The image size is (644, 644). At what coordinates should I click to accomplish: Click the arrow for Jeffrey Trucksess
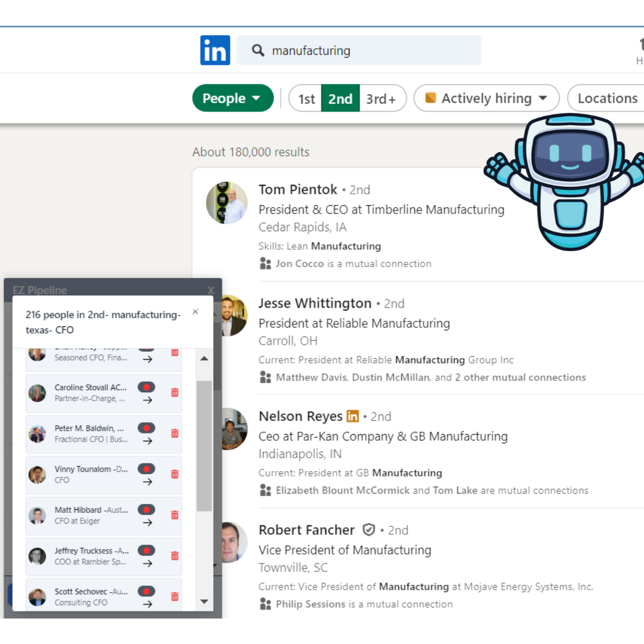pyautogui.click(x=147, y=563)
